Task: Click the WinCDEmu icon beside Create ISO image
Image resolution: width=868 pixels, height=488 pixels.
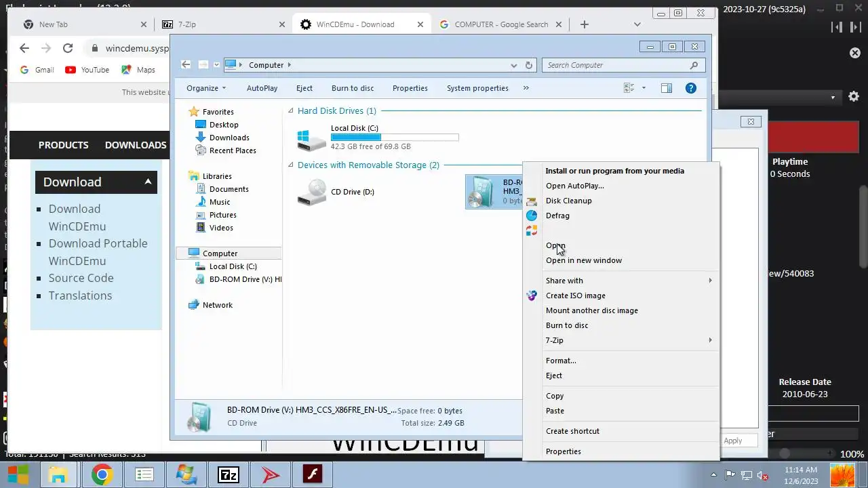Action: tap(532, 296)
